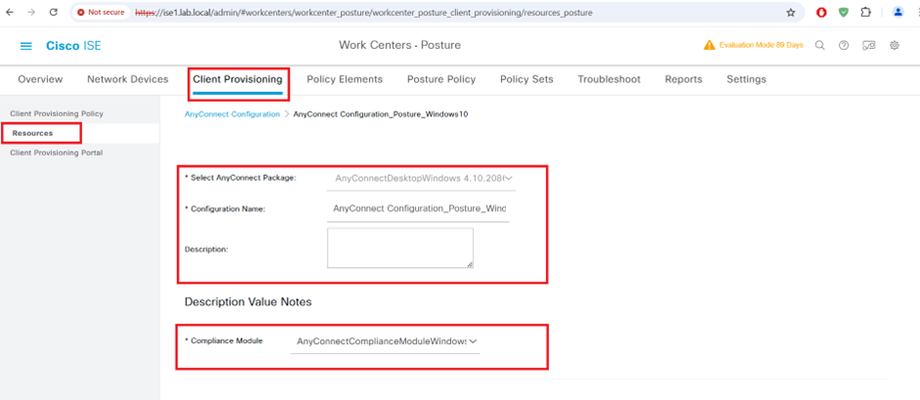The image size is (920, 400).
Task: Open the red Opera extension icon
Action: (821, 12)
